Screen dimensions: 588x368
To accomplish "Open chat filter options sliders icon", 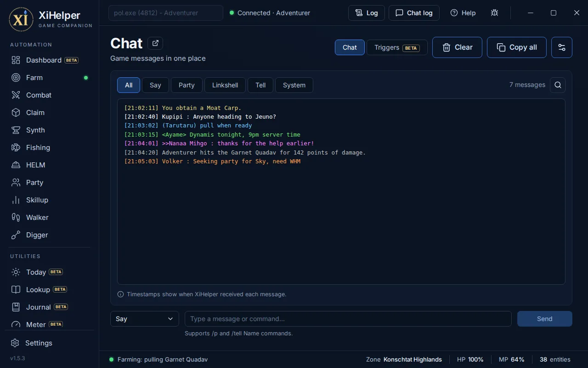I will pyautogui.click(x=561, y=47).
